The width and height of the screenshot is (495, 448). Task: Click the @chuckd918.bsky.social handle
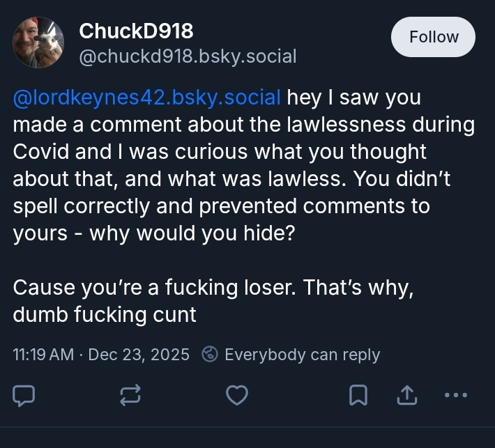tap(188, 56)
